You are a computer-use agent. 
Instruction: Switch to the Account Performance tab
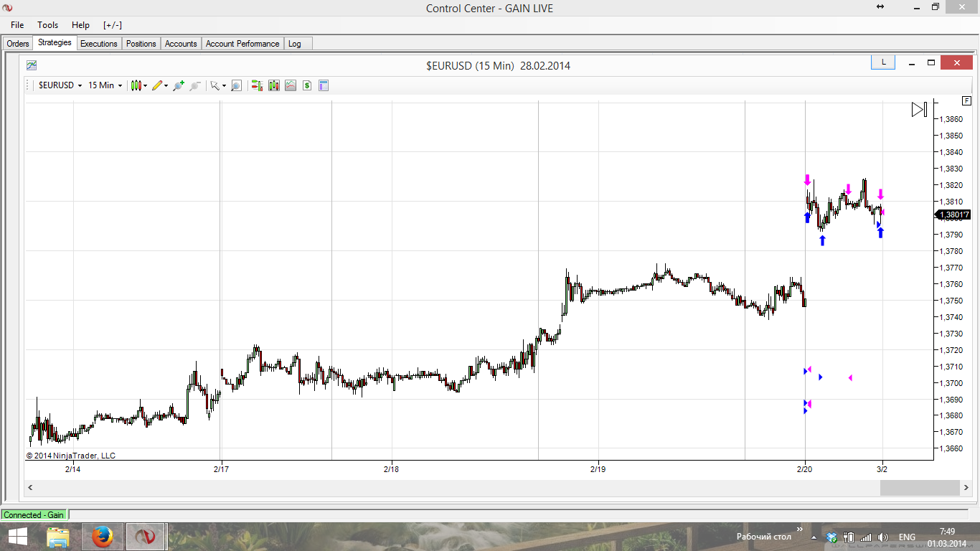(x=242, y=44)
